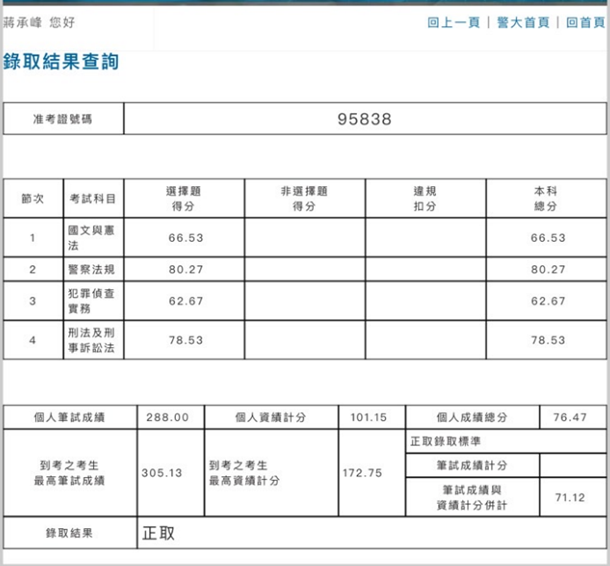Viewport: 610px width, 566px height.
Task: Click the 288.00 personal written score
Action: coord(170,418)
